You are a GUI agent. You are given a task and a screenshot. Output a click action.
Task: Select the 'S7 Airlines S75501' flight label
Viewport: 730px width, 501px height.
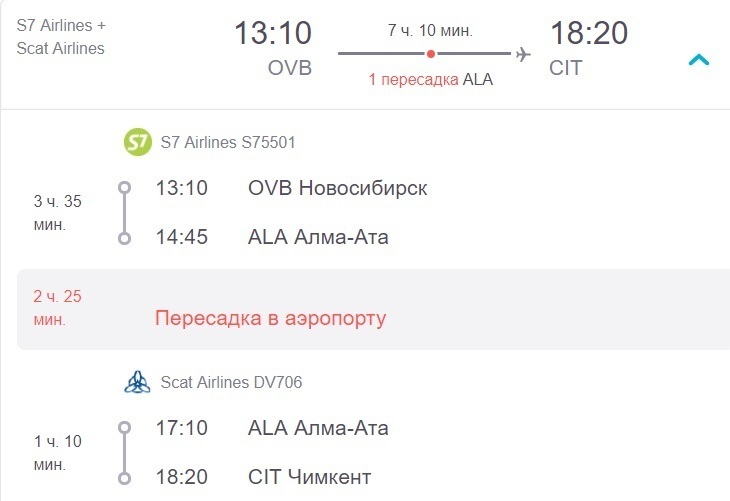(x=228, y=142)
